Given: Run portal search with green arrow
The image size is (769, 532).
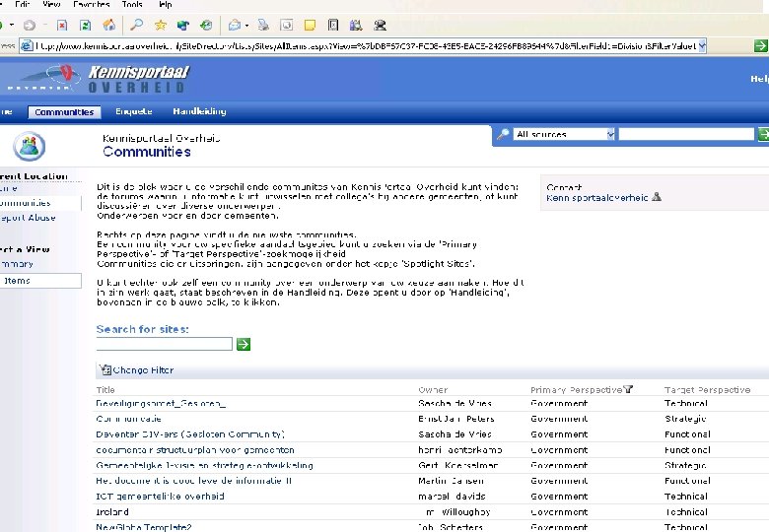Looking at the screenshot, I should click(x=763, y=134).
